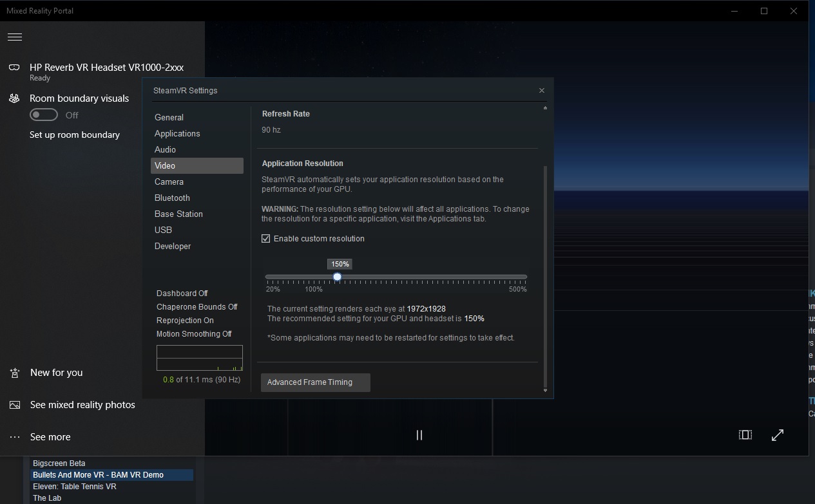Screen dimensions: 815x504
Task: Click See more in the sidebar
Action: pyautogui.click(x=50, y=437)
